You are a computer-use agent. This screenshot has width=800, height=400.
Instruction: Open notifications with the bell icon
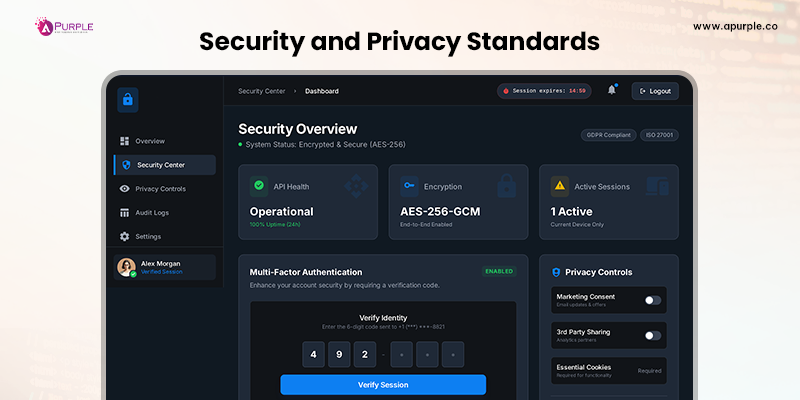pos(612,90)
